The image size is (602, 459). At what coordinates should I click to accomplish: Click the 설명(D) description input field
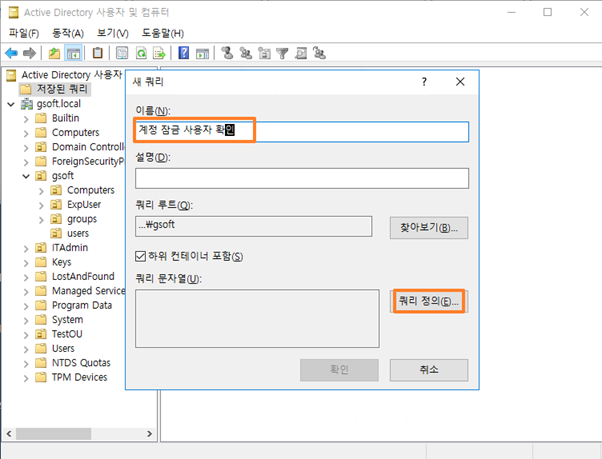[x=302, y=178]
